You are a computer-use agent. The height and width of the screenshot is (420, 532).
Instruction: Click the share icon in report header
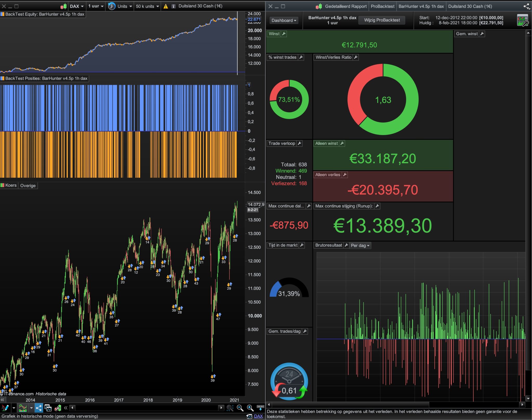point(527,6)
